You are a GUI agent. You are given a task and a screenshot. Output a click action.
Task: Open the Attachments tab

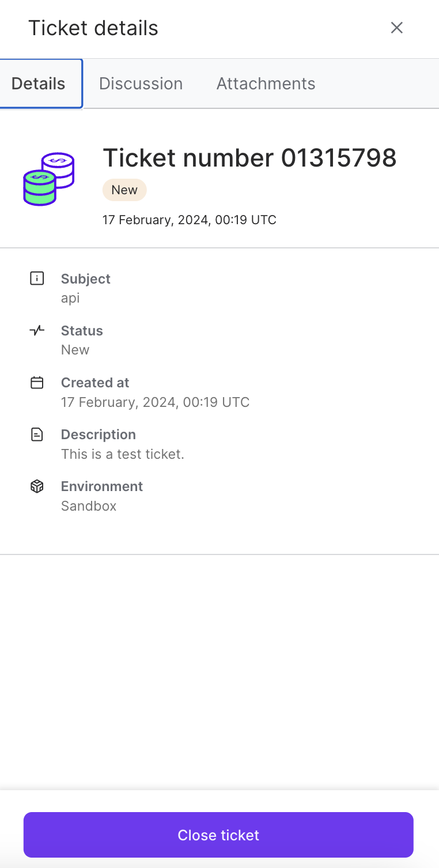coord(266,83)
